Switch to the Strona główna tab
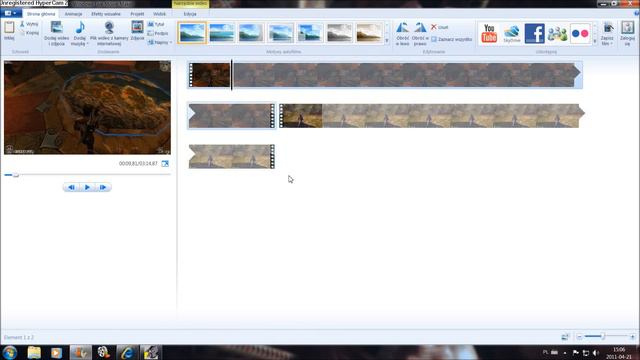Image resolution: width=640 pixels, height=360 pixels. point(41,14)
